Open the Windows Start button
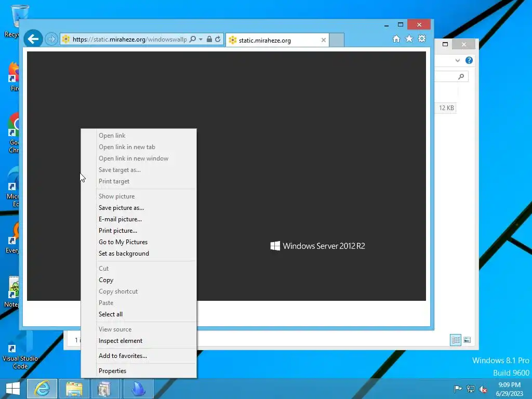 tap(13, 389)
